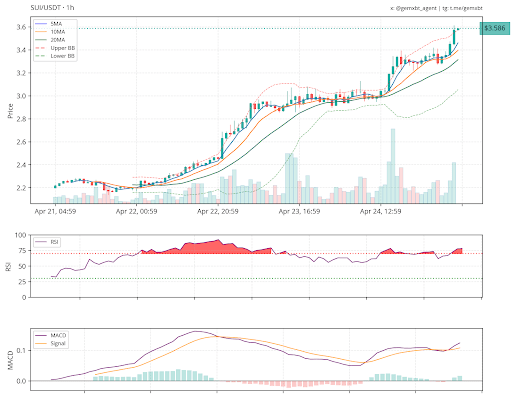
Task: Click the Apr 22, 00:59 axis label
Action: point(137,211)
